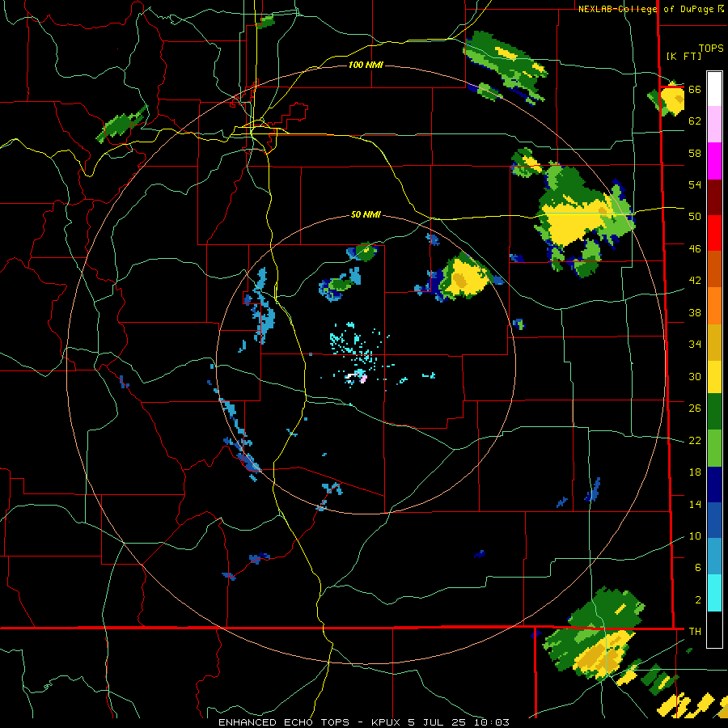Click the "NEXLAB-College of DuPage" credit text
Screen dimensions: 728x728
[647, 9]
